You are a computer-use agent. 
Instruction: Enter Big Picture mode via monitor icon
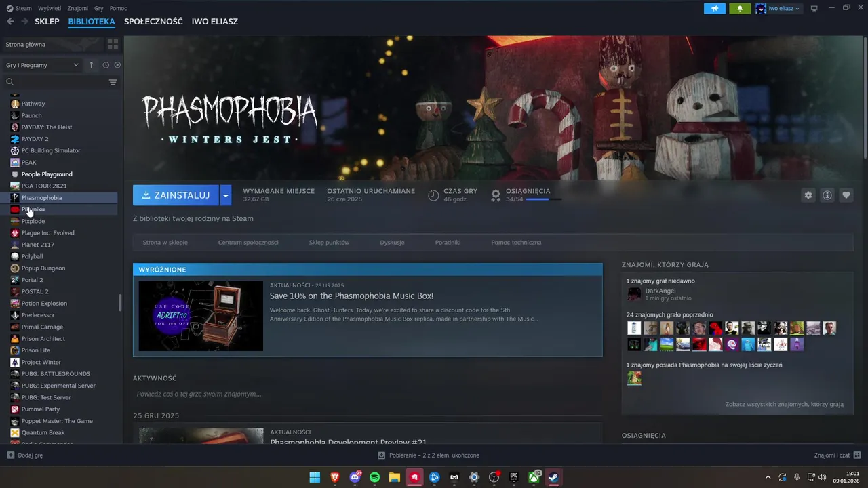click(814, 8)
